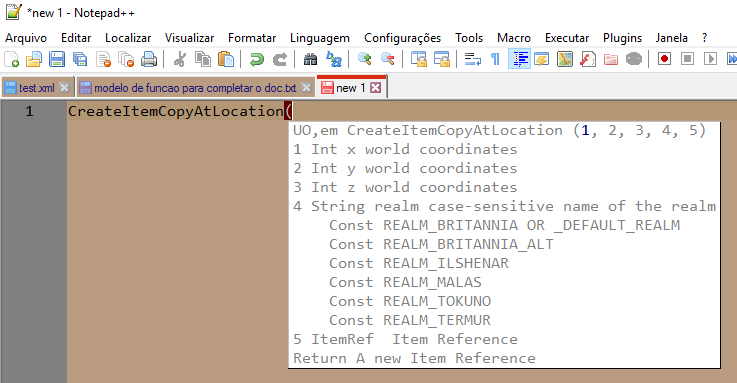Screen dimensions: 737x383
Task: Click 'Const REALM_ILSHENAR' in calltip
Action: coord(419,263)
